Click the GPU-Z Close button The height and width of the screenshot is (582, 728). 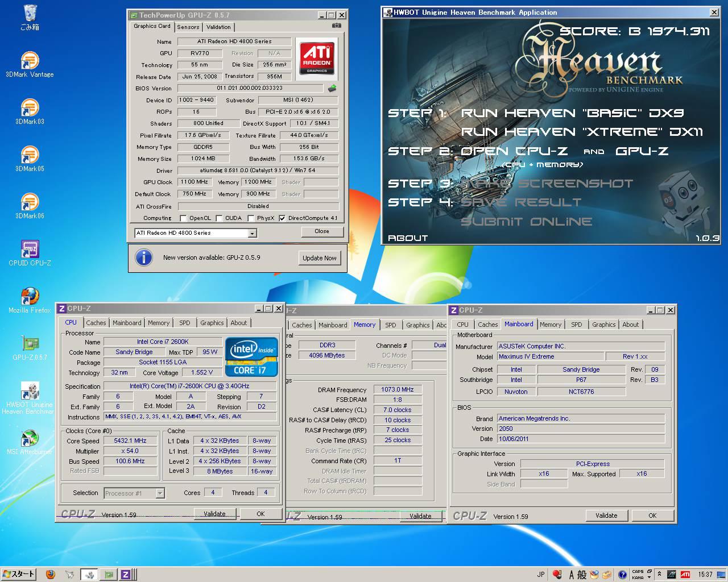point(322,231)
